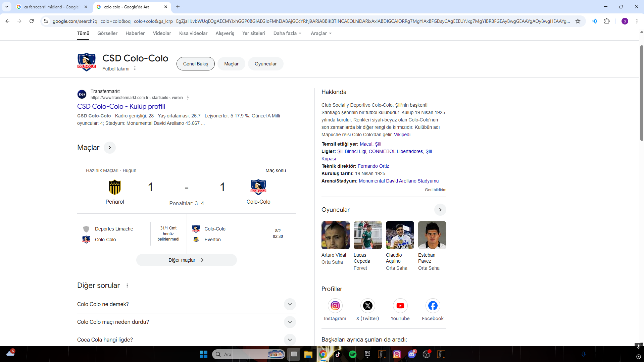The image size is (644, 362).
Task: Open Monumental David Arellano Stadyumu link
Action: pyautogui.click(x=399, y=181)
